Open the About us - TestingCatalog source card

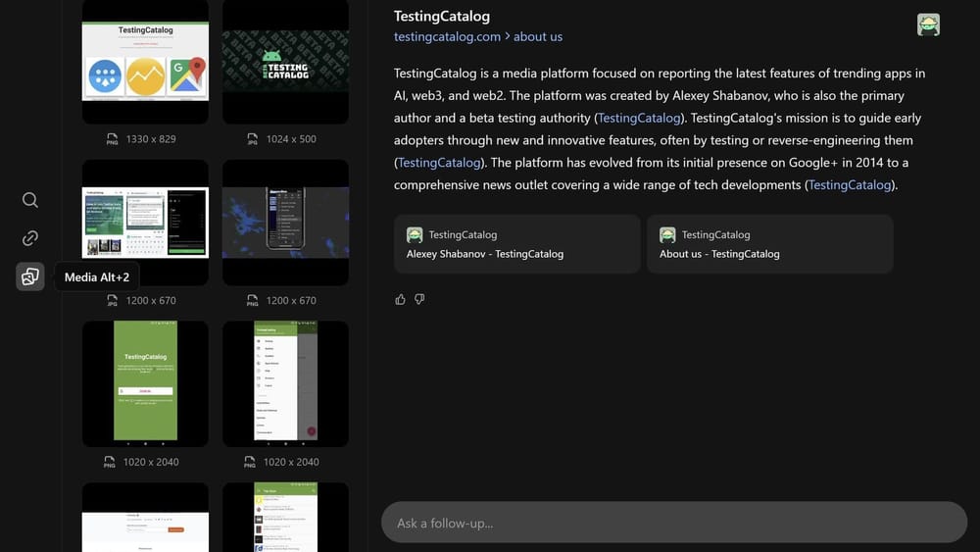[769, 244]
